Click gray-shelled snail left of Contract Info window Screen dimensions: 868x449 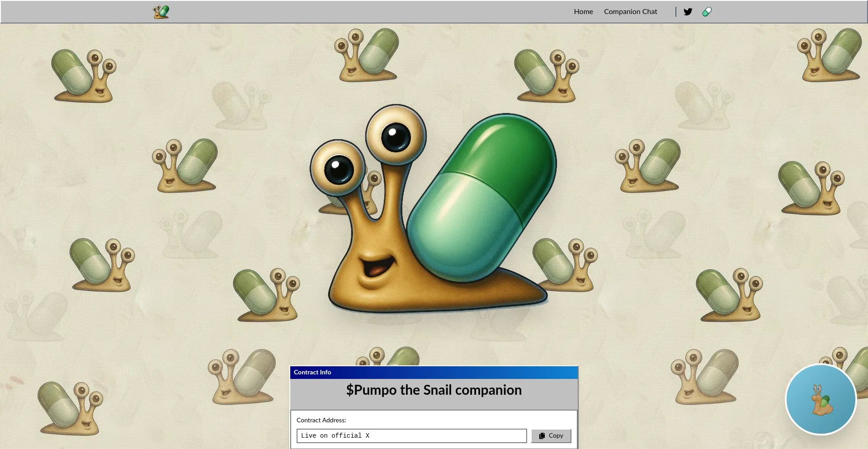(x=242, y=377)
